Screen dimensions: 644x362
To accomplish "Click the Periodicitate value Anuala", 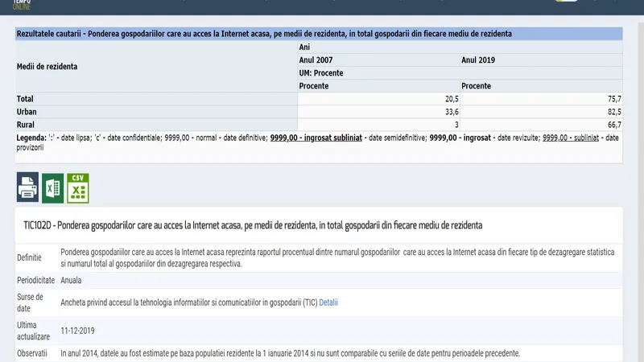I will [x=71, y=280].
